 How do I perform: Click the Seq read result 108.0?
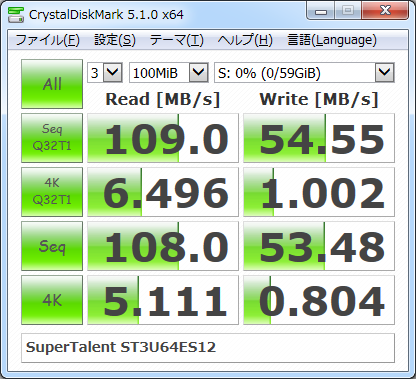click(x=163, y=246)
